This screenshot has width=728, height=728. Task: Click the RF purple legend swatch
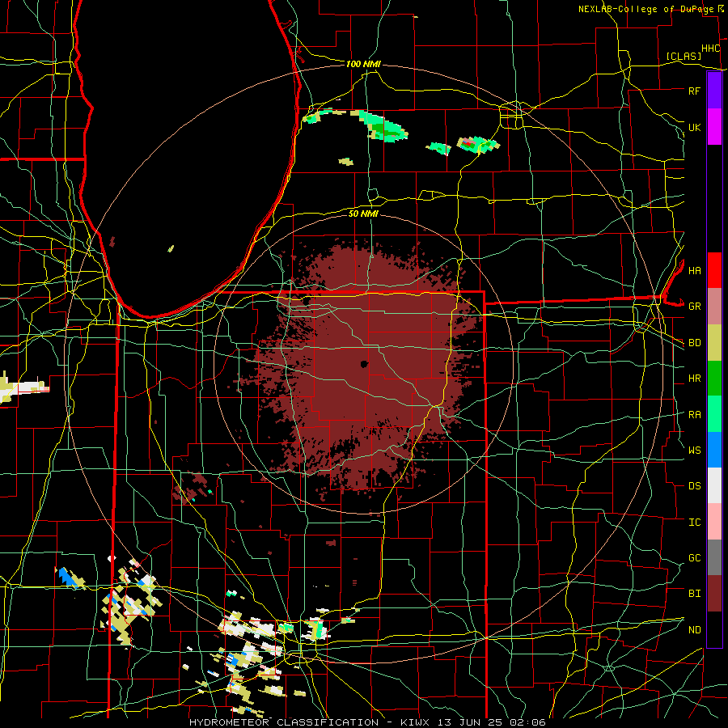(714, 91)
